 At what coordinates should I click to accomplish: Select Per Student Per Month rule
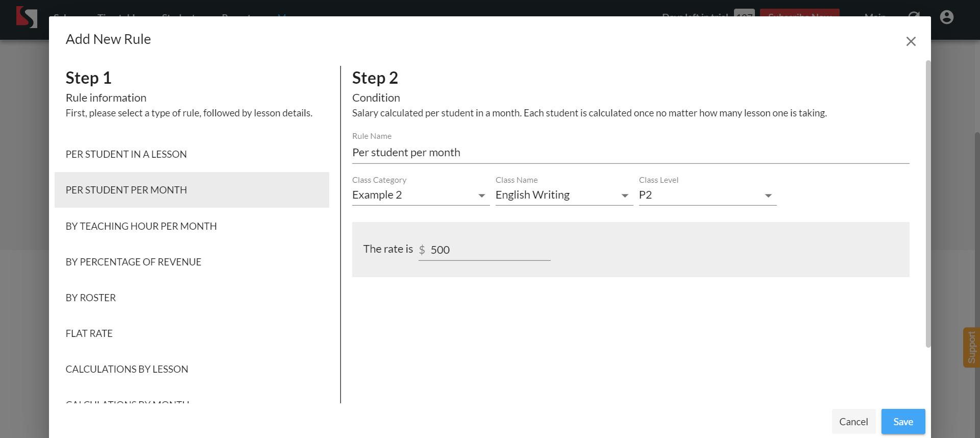(x=192, y=190)
